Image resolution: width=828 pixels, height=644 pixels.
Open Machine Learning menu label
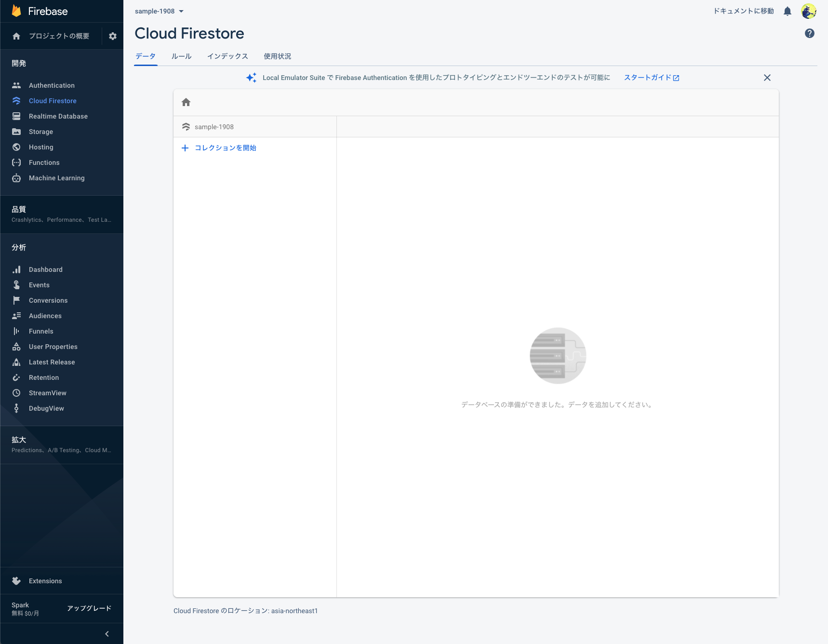[x=57, y=178]
